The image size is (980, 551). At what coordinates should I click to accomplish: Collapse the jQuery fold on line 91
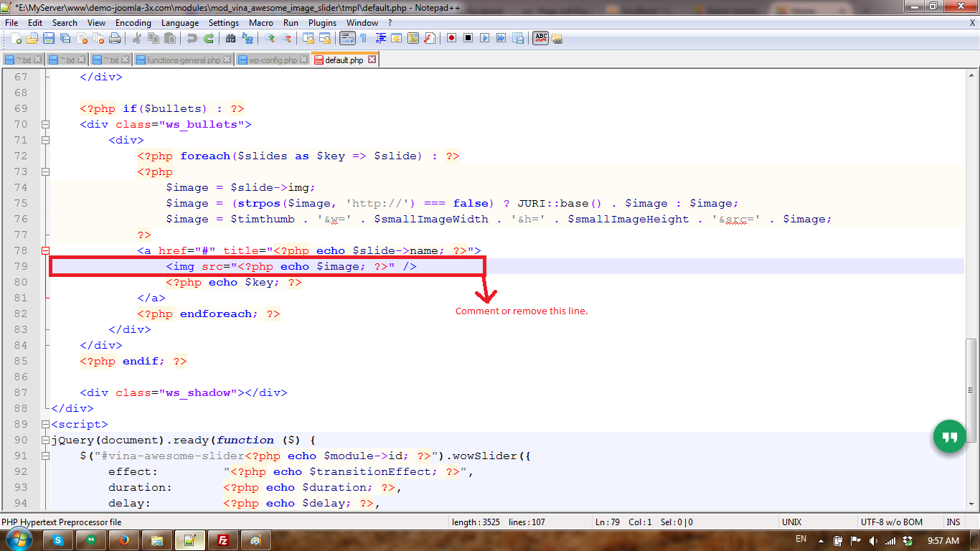click(x=45, y=456)
